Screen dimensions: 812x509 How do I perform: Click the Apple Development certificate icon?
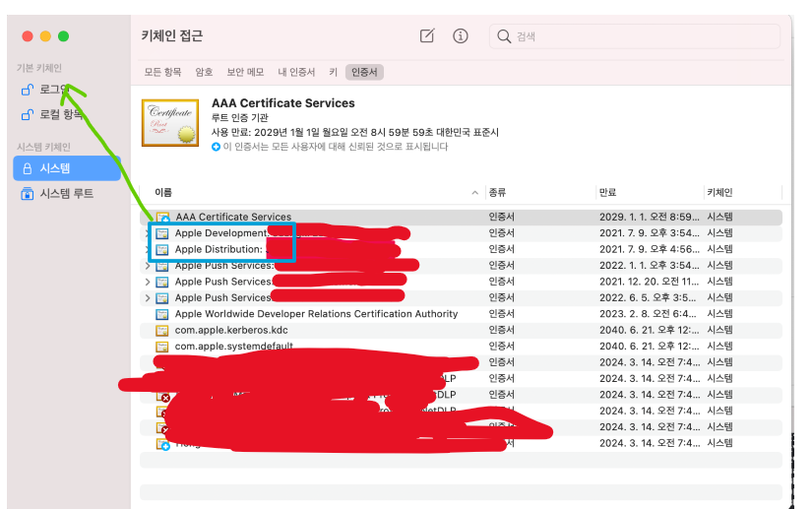[x=162, y=233]
